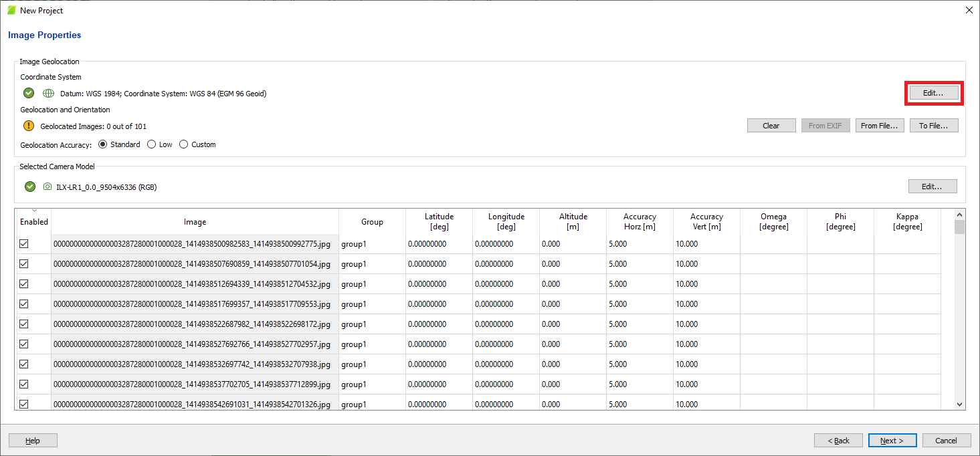Uncheck Enabled box for first image row
The image size is (980, 456).
(24, 244)
